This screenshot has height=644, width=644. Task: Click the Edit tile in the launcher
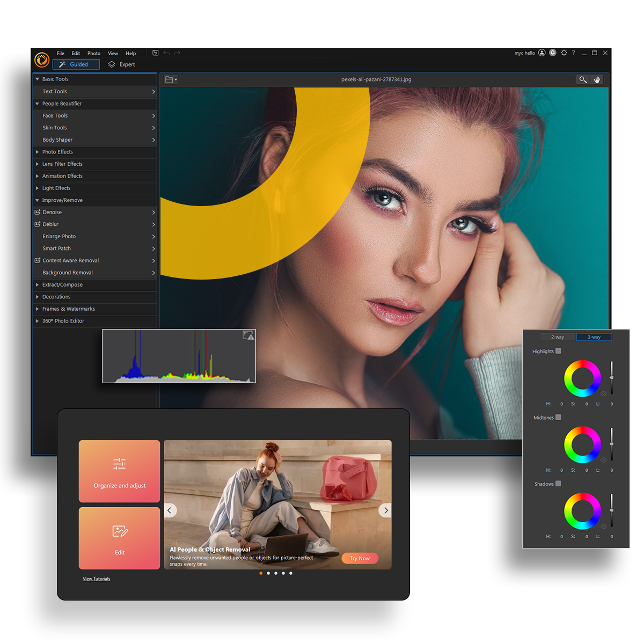click(x=120, y=538)
